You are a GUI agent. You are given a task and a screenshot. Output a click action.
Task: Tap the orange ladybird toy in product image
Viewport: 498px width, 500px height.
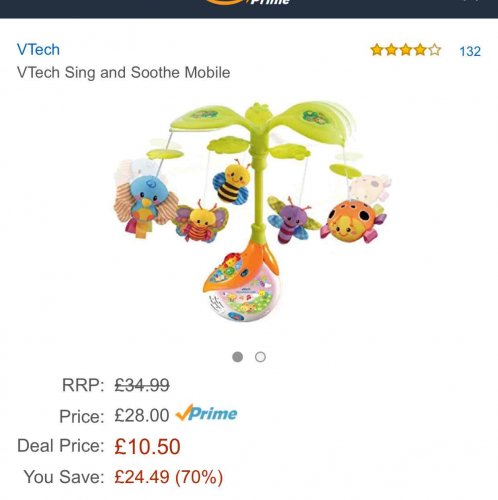(353, 221)
